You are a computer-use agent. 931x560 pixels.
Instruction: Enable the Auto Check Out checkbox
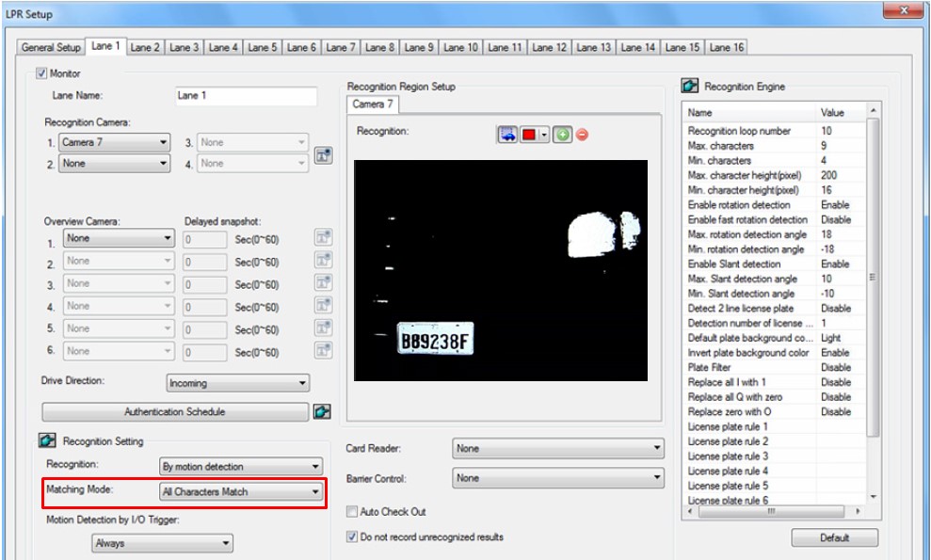pyautogui.click(x=352, y=511)
